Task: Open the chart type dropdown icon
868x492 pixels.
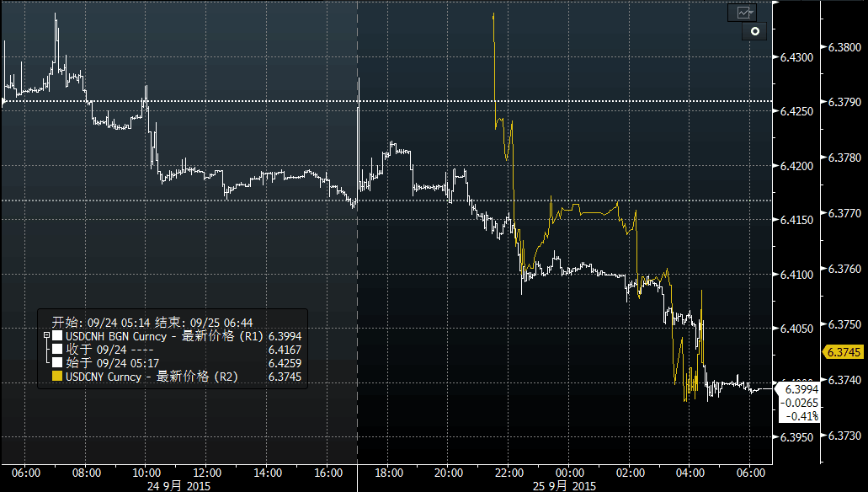Action: tap(745, 13)
